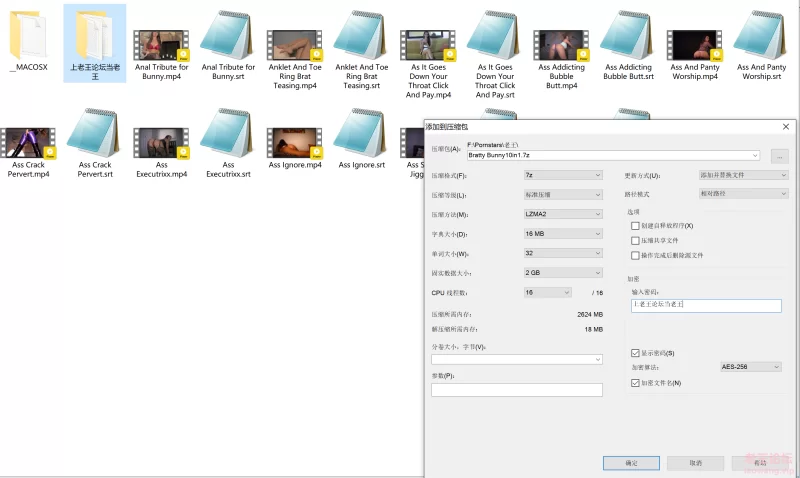
Task: Open 加密算法 dropdown showing AES-256
Action: [751, 367]
